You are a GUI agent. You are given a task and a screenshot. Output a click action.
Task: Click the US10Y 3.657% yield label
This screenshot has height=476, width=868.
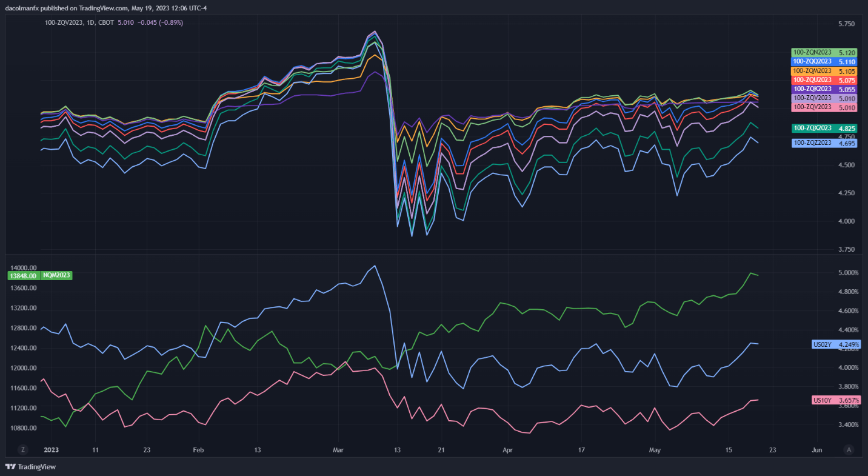pos(836,400)
